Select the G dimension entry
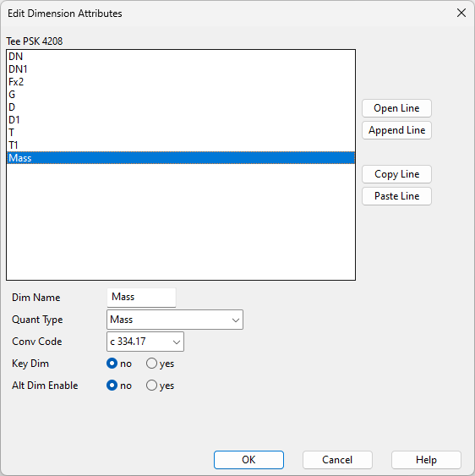 click(x=181, y=95)
